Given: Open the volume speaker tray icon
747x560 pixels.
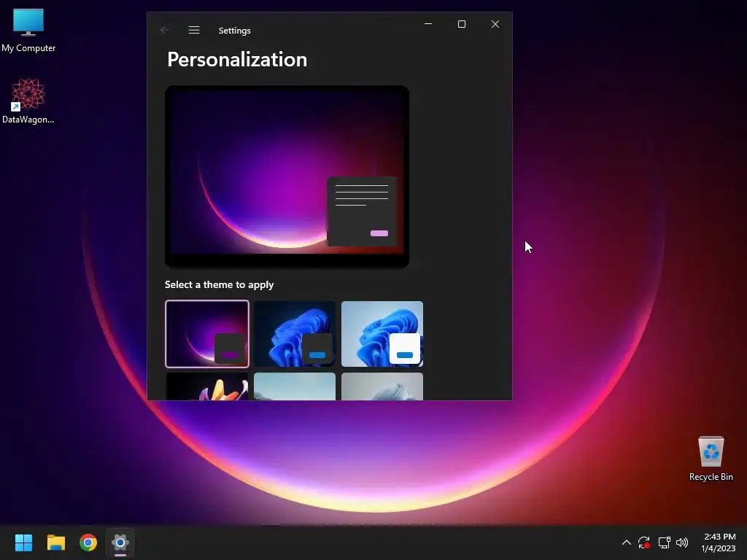Looking at the screenshot, I should 682,542.
